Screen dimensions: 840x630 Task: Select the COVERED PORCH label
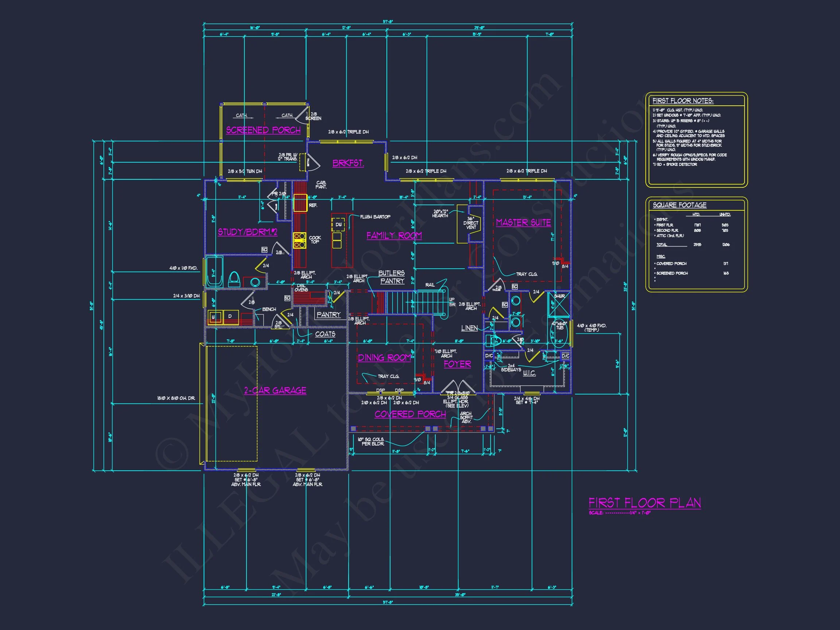410,414
